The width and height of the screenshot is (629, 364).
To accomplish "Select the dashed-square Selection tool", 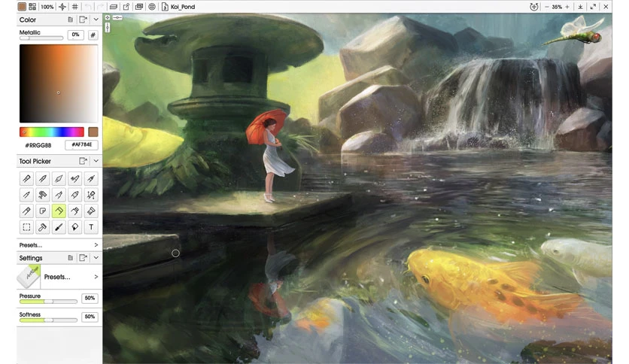I will pyautogui.click(x=26, y=227).
